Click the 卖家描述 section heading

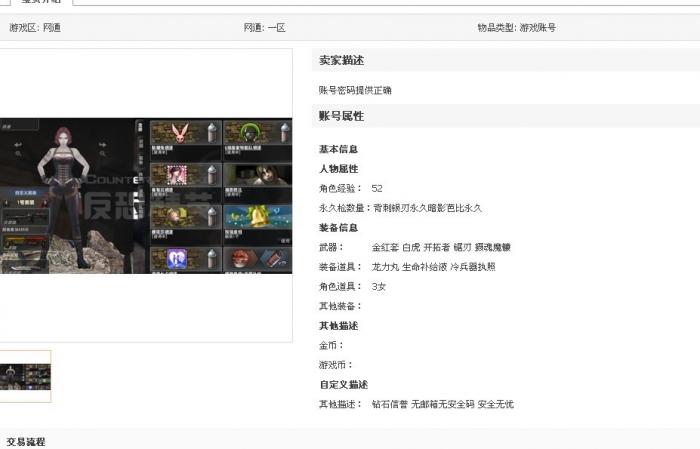[x=342, y=60]
